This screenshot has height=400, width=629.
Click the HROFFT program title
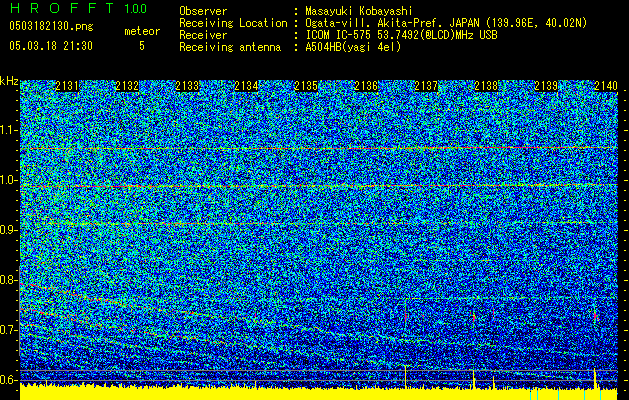tap(62, 8)
